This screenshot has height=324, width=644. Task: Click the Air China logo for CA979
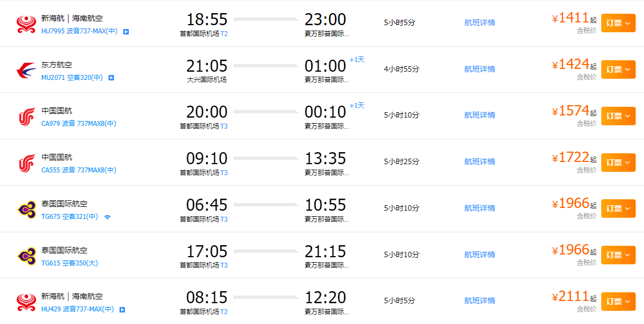click(26, 117)
